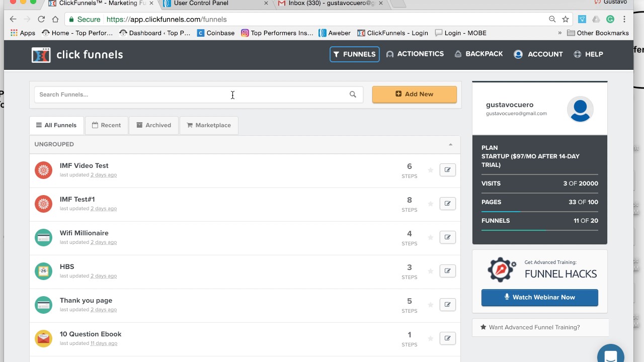
Task: Open Coinbase bookmark
Action: click(x=216, y=33)
